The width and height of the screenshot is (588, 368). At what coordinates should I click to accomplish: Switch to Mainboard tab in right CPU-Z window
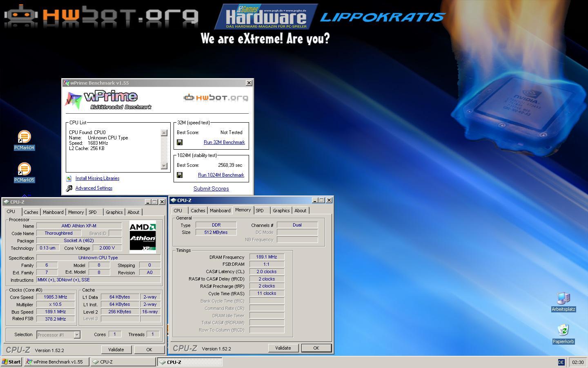tap(220, 211)
